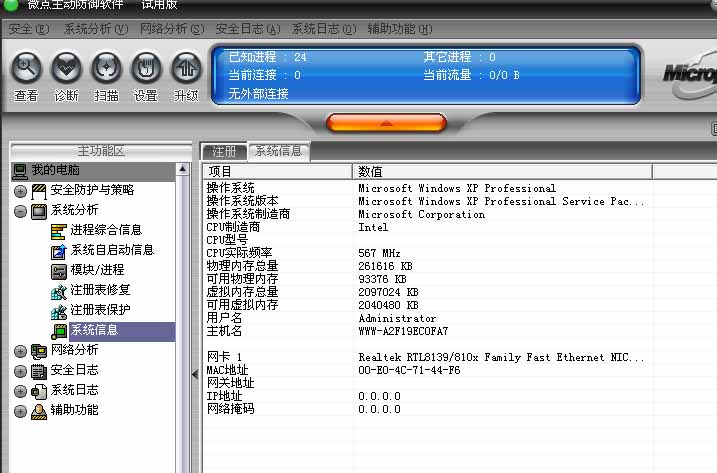Click the 注册表修复 icon
Image resolution: width=717 pixels, height=473 pixels.
click(59, 291)
